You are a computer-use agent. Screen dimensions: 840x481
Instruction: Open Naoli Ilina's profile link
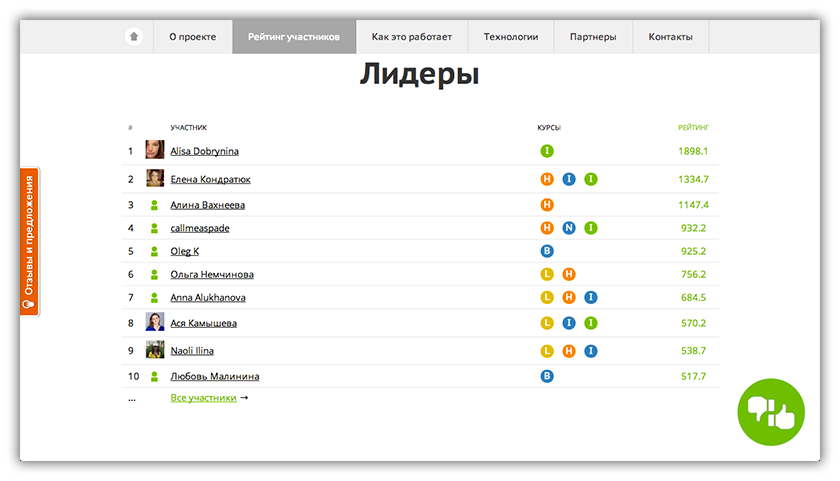(192, 351)
